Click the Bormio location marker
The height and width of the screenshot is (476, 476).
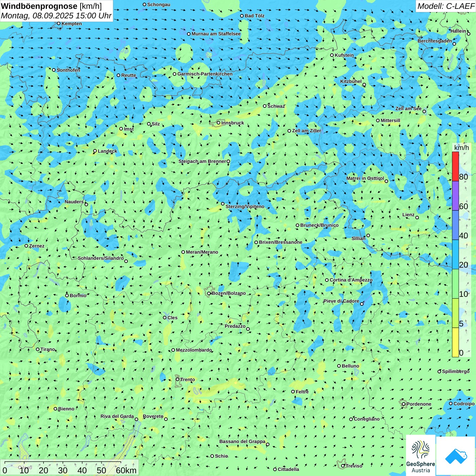67,295
